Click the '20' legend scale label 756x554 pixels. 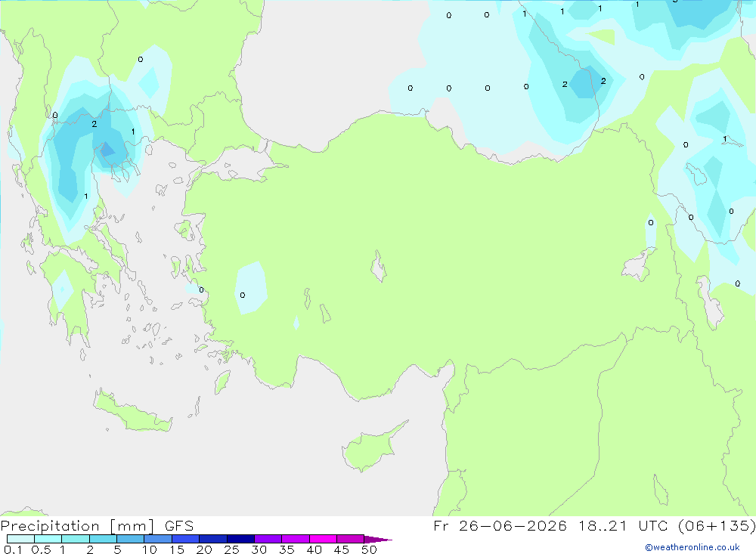[204, 549]
